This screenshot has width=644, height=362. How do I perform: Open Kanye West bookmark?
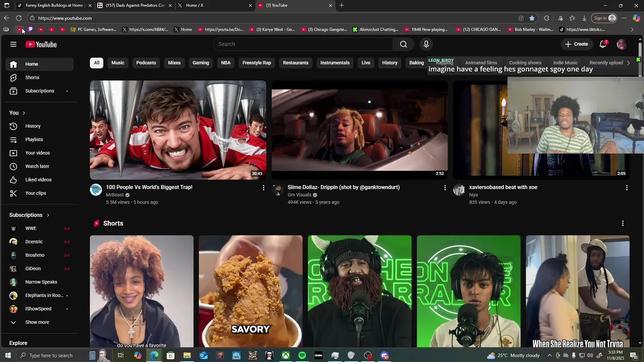coord(272,30)
